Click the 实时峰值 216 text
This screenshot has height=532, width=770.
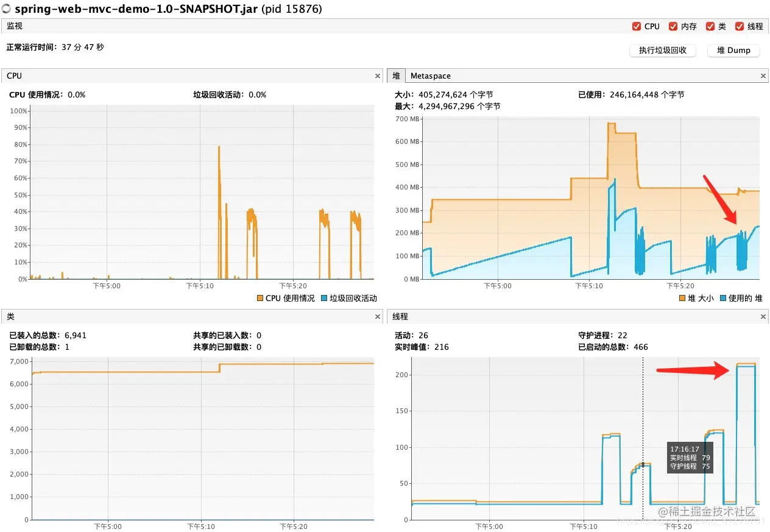422,347
